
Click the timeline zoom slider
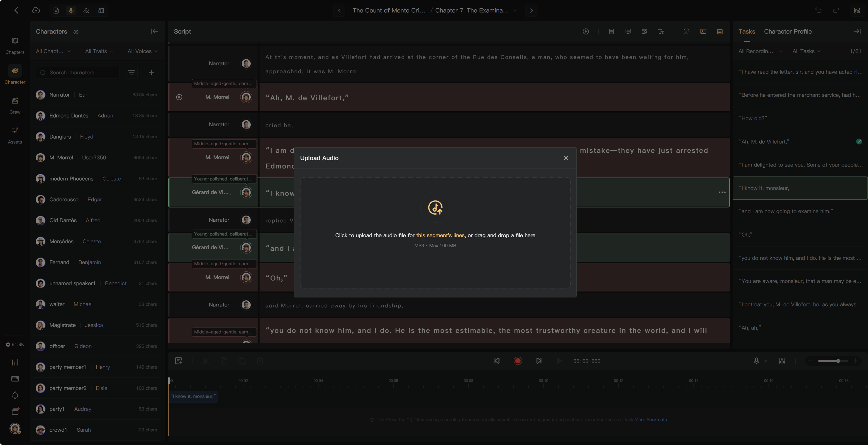point(833,361)
